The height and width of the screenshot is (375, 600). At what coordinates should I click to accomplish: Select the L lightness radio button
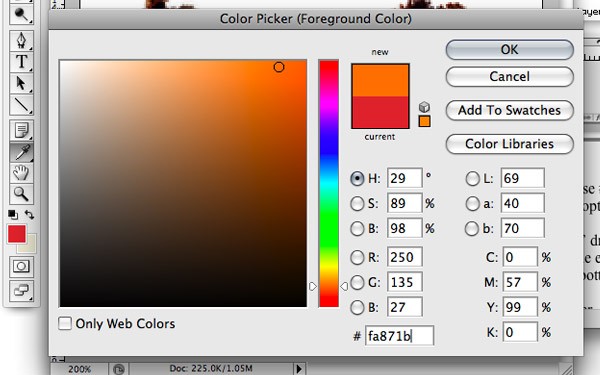473,178
